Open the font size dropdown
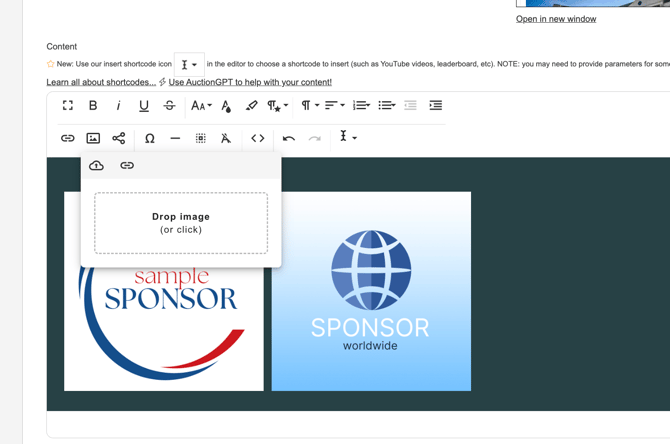670x444 pixels. (x=201, y=105)
